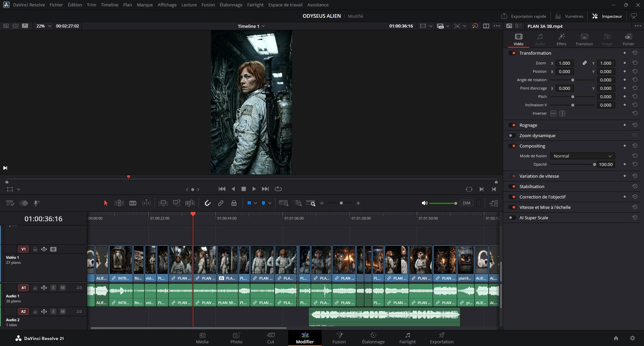Image resolution: width=644 pixels, height=346 pixels.
Task: Click the horizontal flip Inverser icon
Action: point(553,113)
